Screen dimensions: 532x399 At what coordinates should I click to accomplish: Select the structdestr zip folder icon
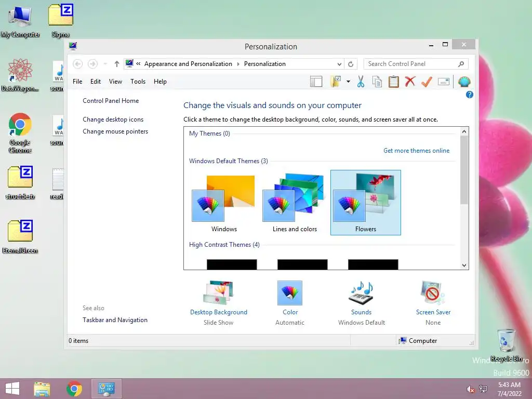(20, 182)
